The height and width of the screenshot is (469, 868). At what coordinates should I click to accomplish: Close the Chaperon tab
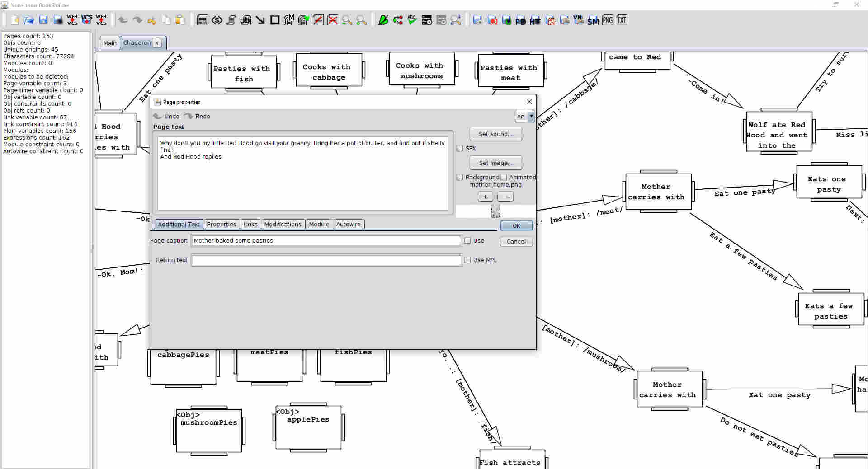pos(157,43)
